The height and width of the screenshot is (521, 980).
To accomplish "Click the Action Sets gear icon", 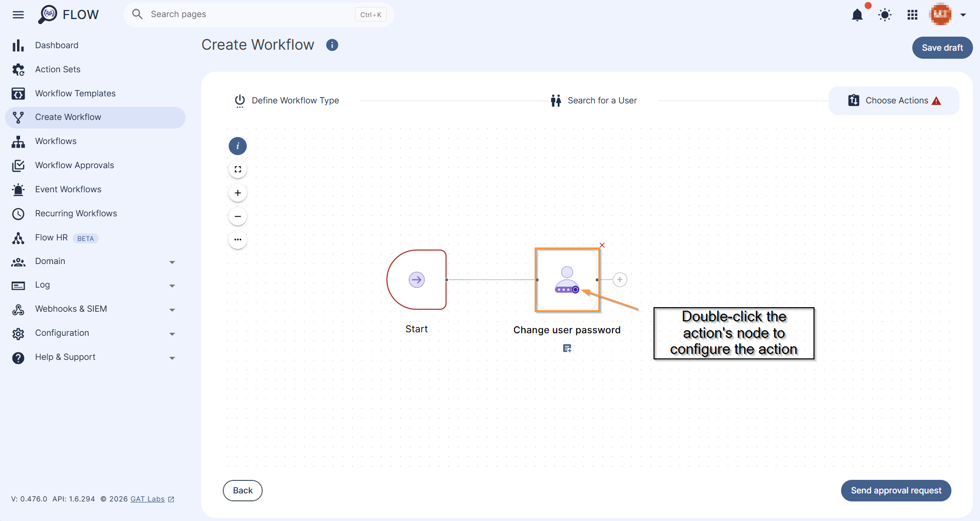I will point(18,70).
